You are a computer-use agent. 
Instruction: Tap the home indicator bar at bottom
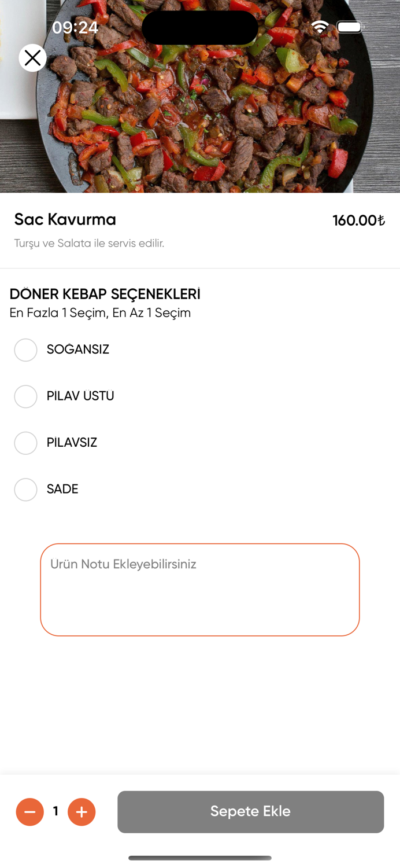pyautogui.click(x=200, y=858)
